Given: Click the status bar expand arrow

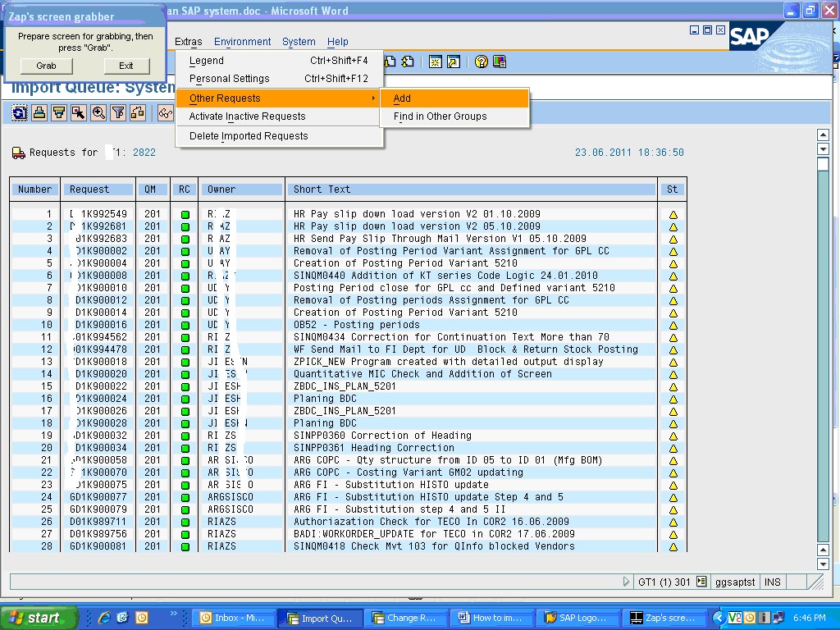Looking at the screenshot, I should pos(626,582).
